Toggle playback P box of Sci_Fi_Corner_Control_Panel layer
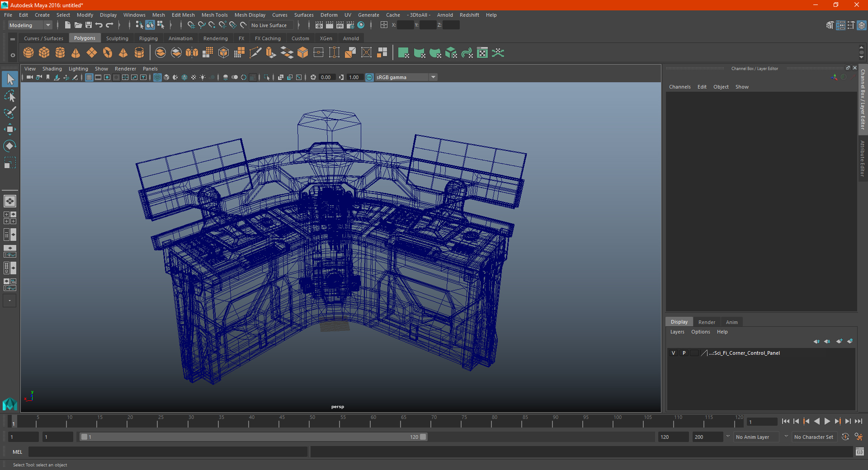 [684, 353]
